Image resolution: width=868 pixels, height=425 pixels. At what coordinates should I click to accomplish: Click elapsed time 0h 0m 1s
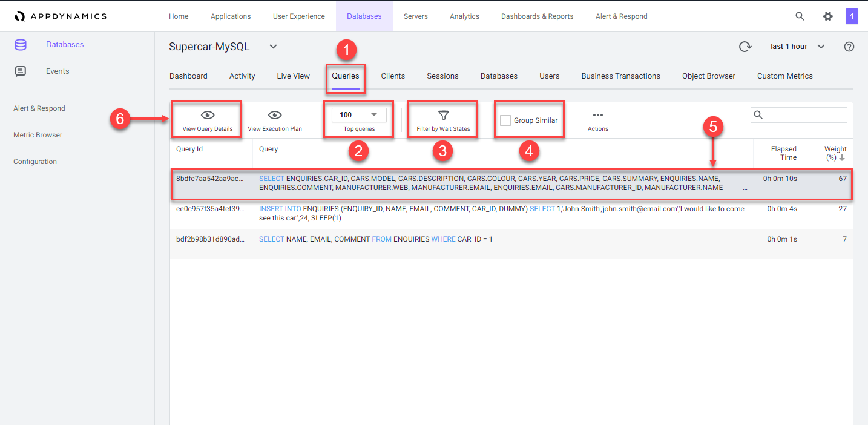[x=782, y=239]
